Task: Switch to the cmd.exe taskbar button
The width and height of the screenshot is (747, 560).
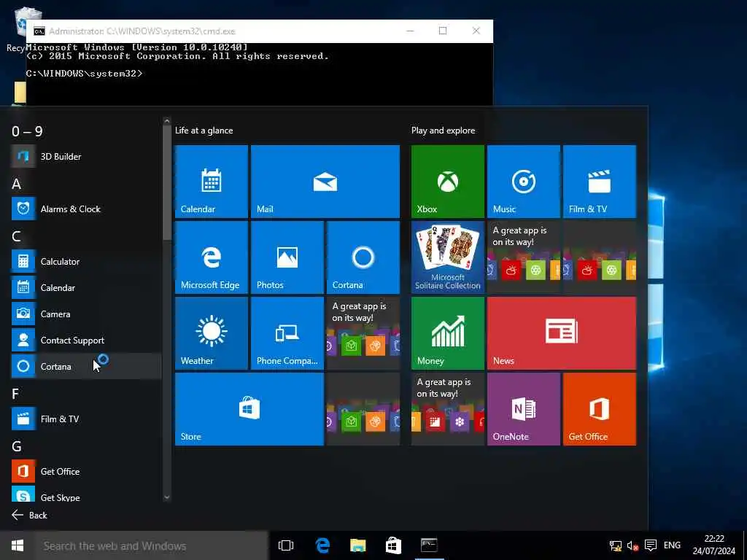Action: click(429, 545)
